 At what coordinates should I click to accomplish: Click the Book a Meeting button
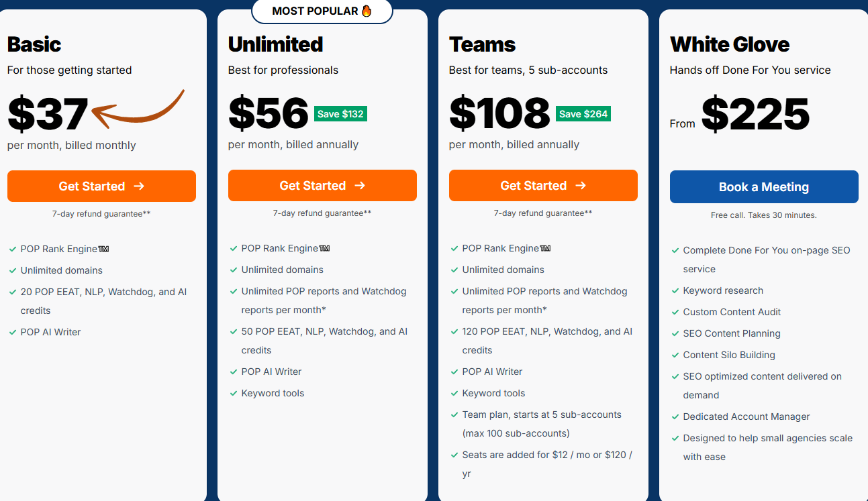coord(764,187)
